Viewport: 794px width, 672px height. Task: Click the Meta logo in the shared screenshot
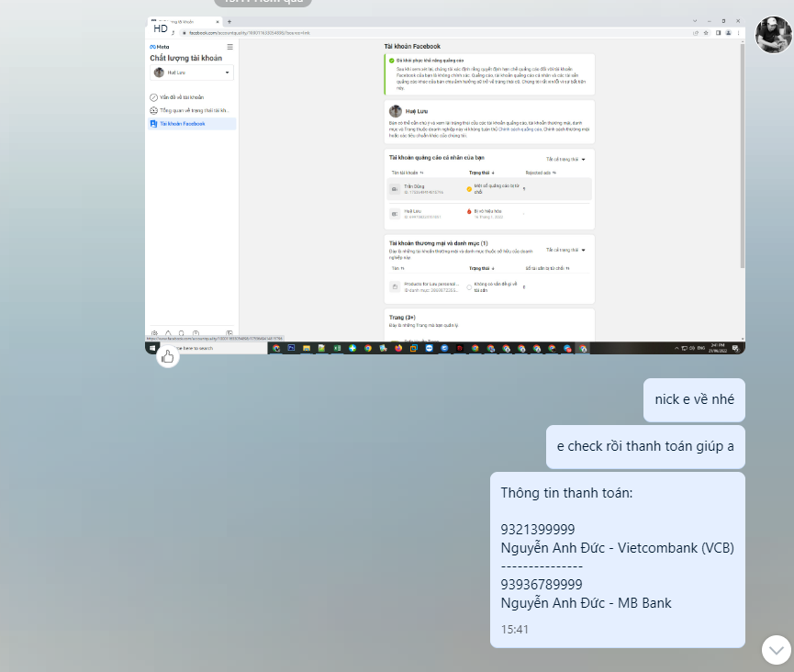click(160, 47)
